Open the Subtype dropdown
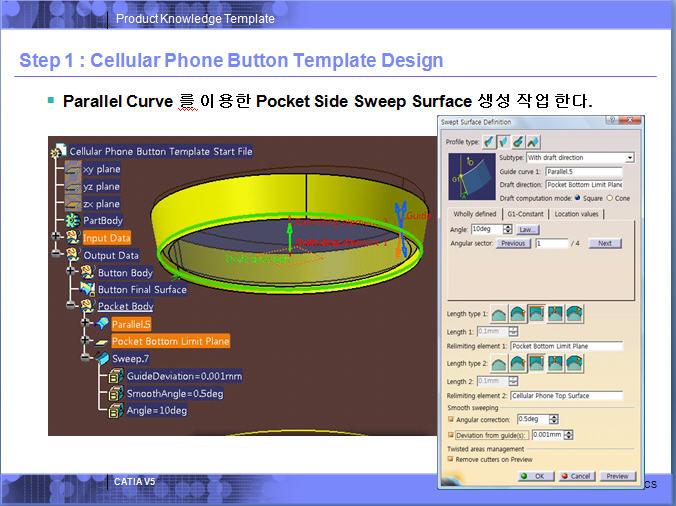Viewport: 676px width, 506px height. [x=629, y=158]
